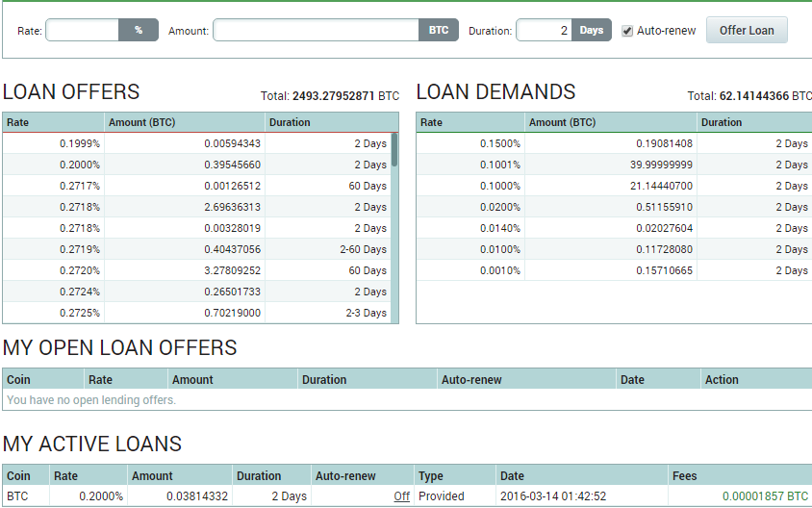Click the Provided type cell

pos(442,496)
